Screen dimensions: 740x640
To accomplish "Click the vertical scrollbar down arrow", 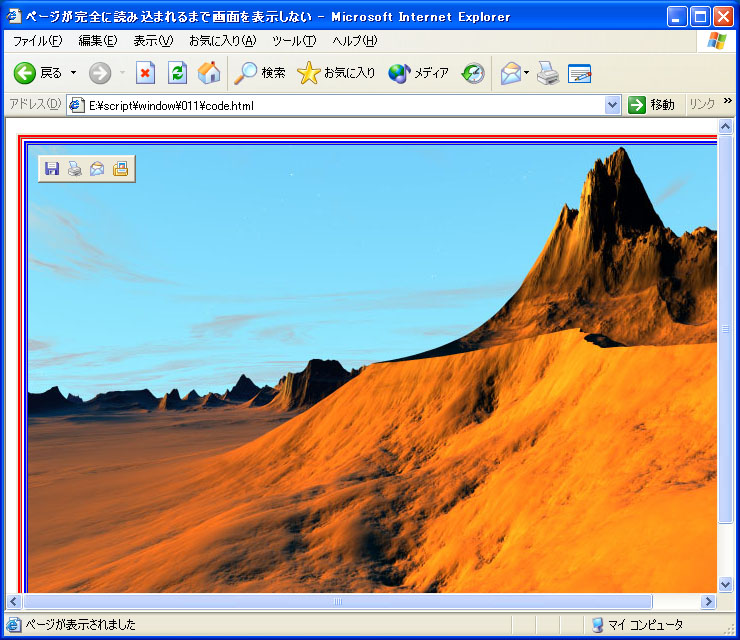I will click(725, 584).
